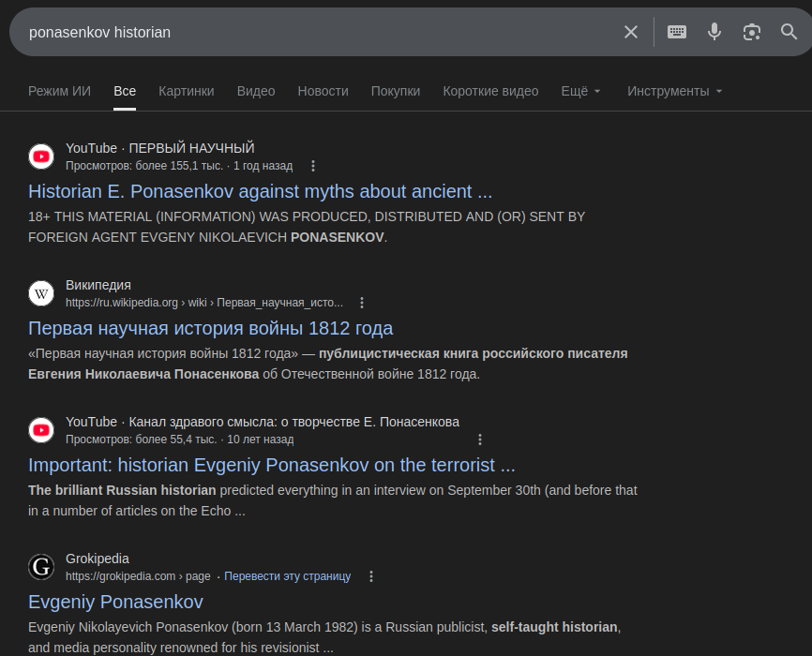Click 'Просмотров: более 55,4 тыс.' text

[x=142, y=440]
